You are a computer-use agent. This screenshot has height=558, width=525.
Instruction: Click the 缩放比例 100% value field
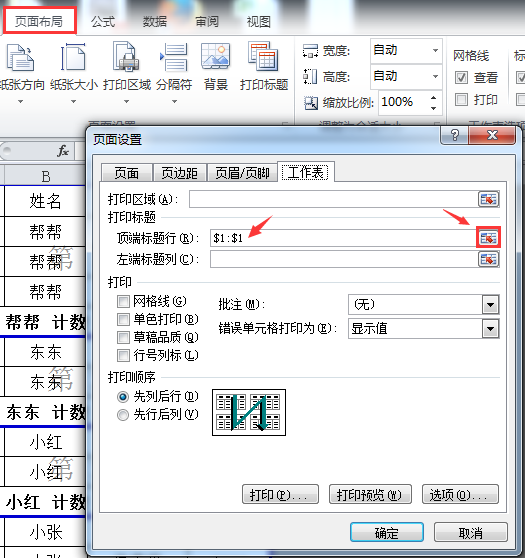tap(404, 103)
